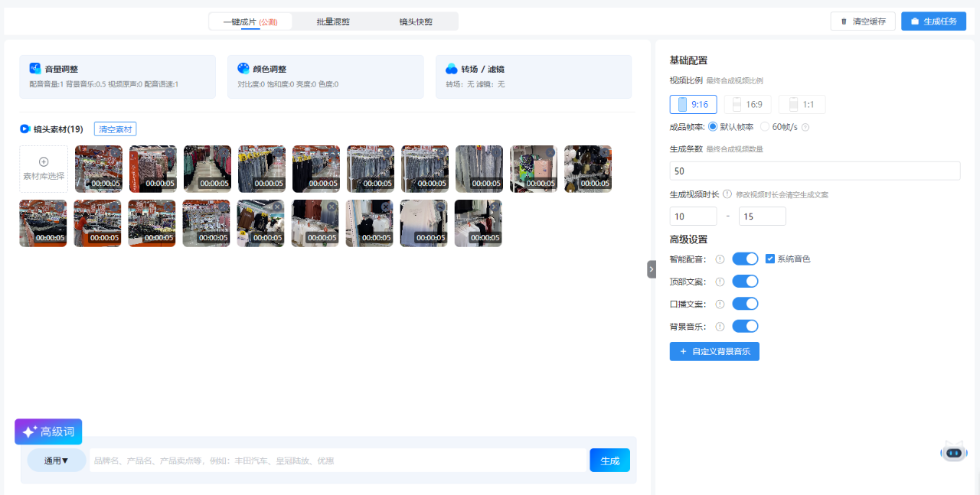Click info icon next to 智能配音
Screen dimensions: 980x495
pyautogui.click(x=720, y=259)
